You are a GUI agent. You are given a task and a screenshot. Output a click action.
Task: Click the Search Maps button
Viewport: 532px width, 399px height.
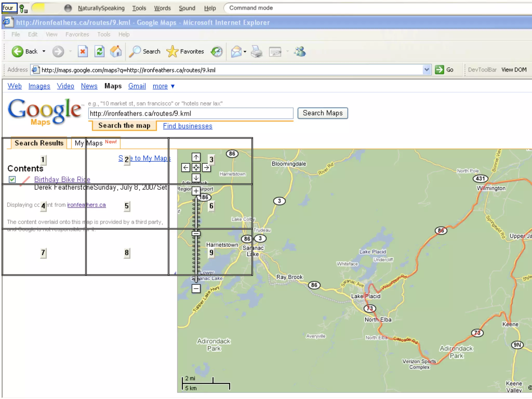tap(323, 113)
